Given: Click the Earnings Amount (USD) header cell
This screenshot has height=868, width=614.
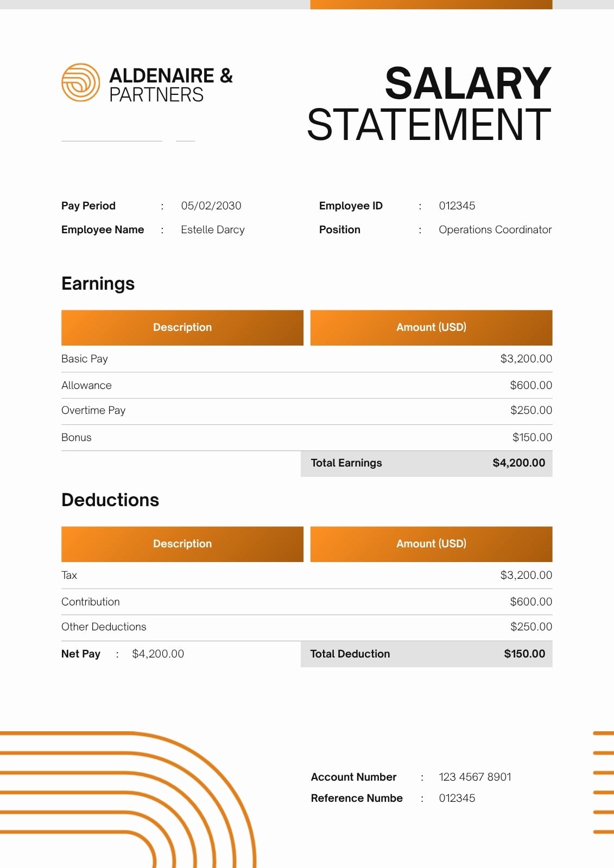Looking at the screenshot, I should pyautogui.click(x=432, y=328).
